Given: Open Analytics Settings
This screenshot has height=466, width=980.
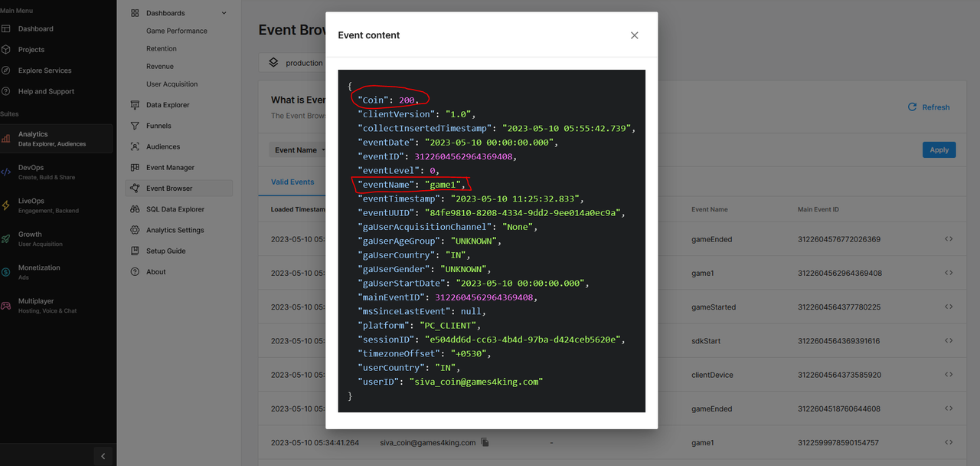Looking at the screenshot, I should (x=175, y=229).
